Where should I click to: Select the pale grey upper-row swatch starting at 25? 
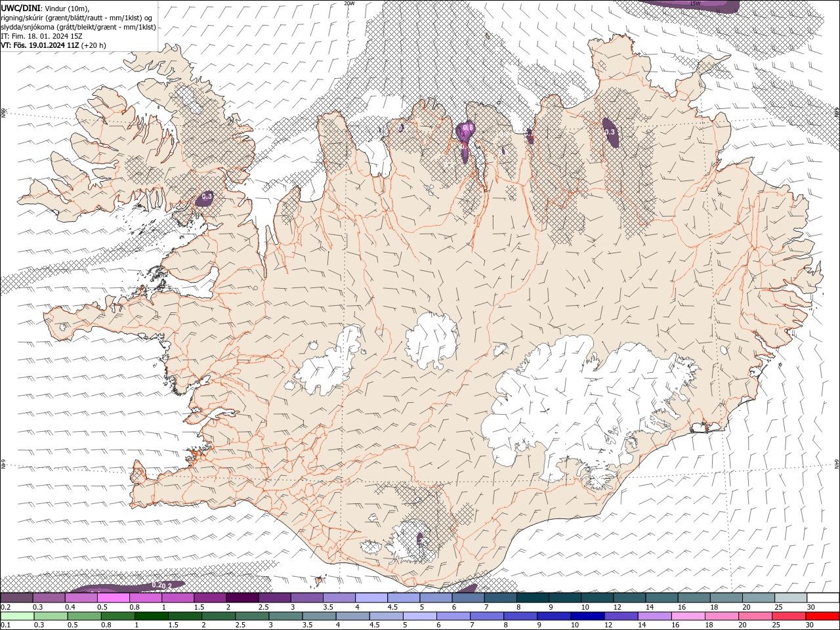click(x=791, y=598)
